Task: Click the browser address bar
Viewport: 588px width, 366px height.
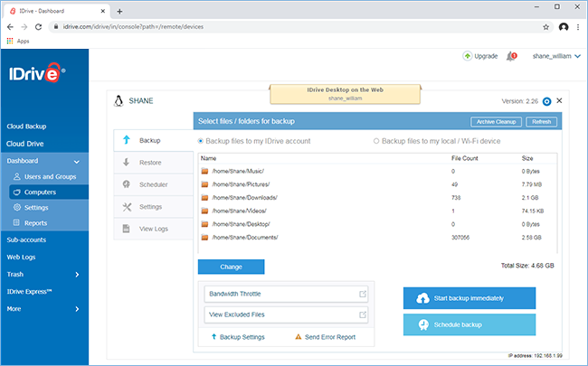Action: [x=300, y=27]
